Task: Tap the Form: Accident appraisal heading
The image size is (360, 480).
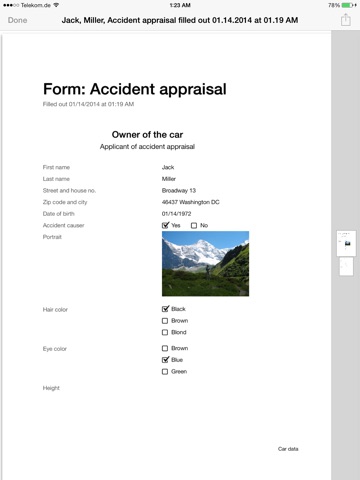Action: pos(135,89)
